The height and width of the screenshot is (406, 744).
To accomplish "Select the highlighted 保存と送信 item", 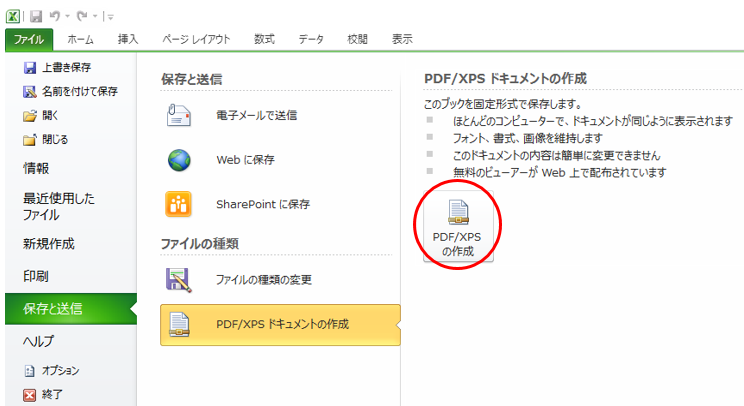I will (71, 309).
